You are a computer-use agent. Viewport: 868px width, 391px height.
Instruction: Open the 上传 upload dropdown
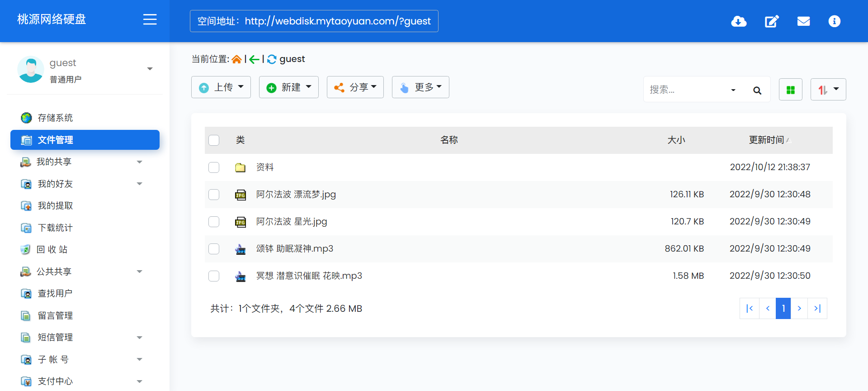point(221,87)
